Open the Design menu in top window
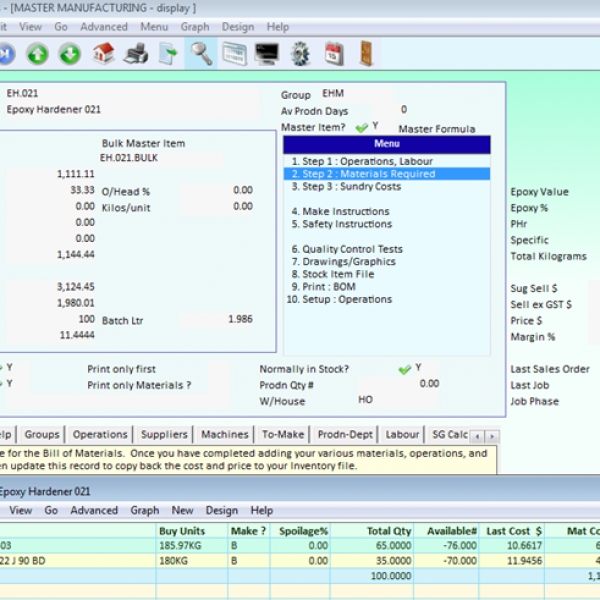The image size is (600, 600). point(238,27)
